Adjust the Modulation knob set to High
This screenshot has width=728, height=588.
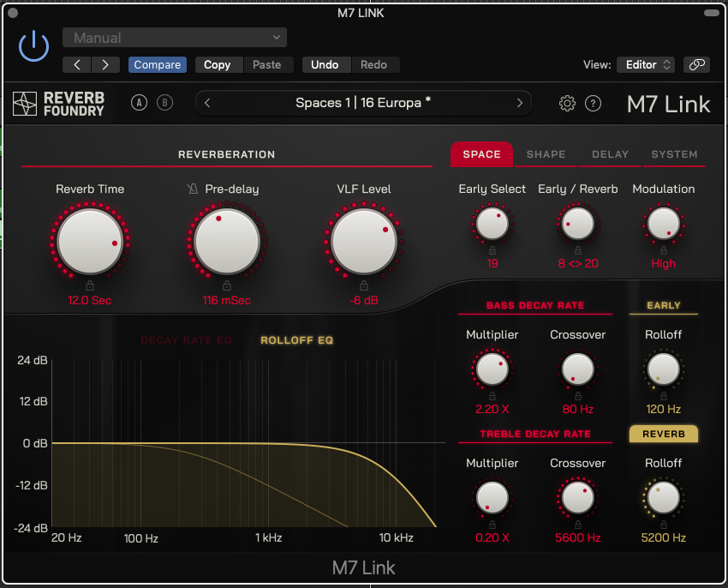(664, 223)
